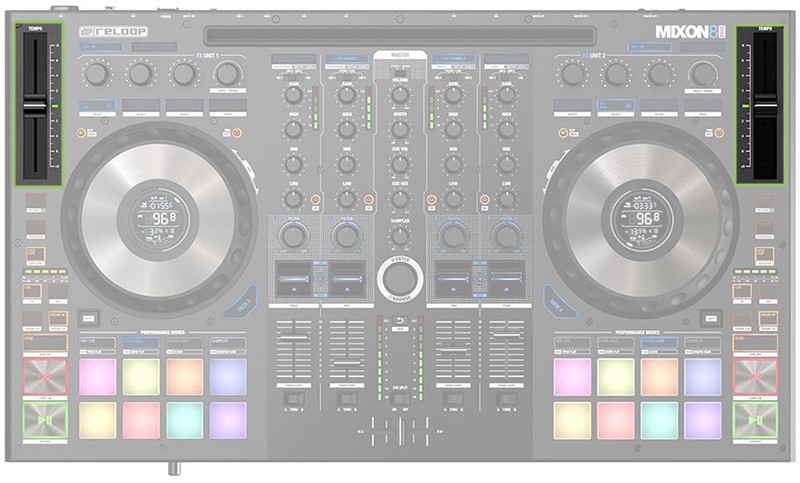Click the leftmost channel GAIN knob
The height and width of the screenshot is (483, 800).
click(293, 95)
